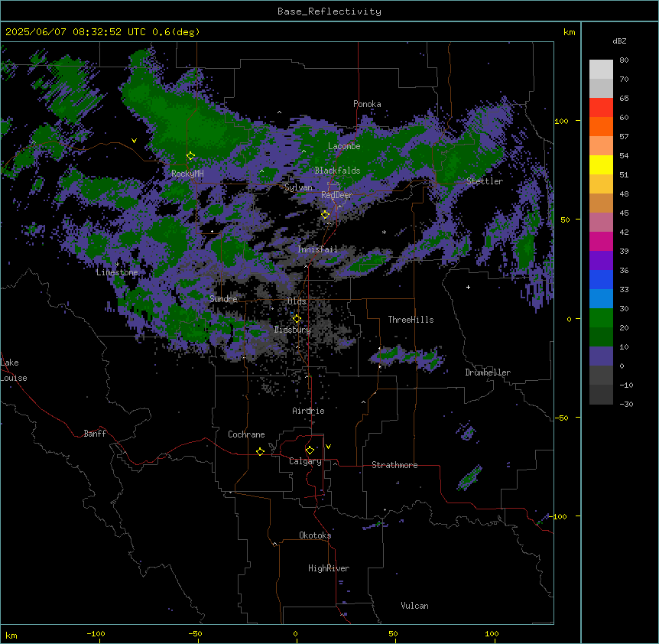Click the dBZ legend heading
Viewport: 659px width, 644px height.
(619, 41)
